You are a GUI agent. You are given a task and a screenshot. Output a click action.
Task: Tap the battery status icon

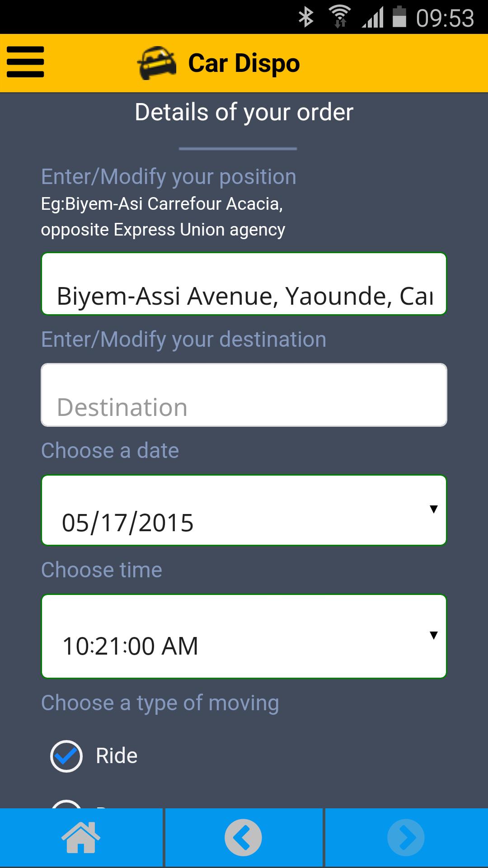coord(399,17)
